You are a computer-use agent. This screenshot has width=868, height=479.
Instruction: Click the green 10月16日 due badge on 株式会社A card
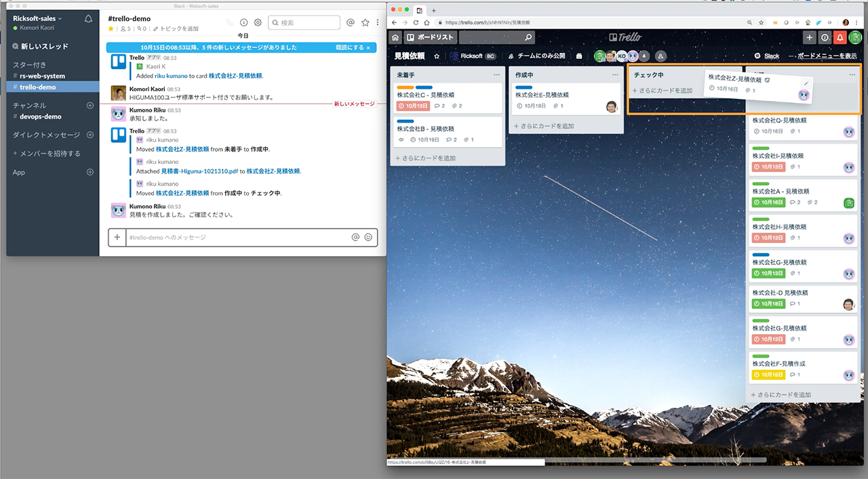pos(769,203)
